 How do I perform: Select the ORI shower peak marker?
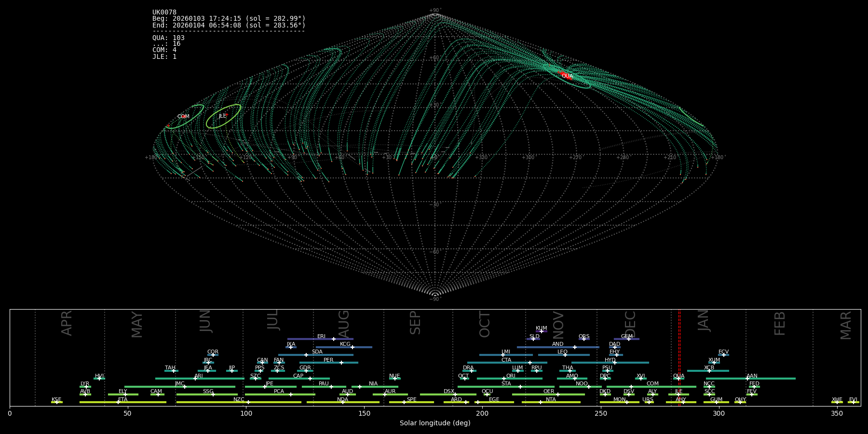click(504, 379)
